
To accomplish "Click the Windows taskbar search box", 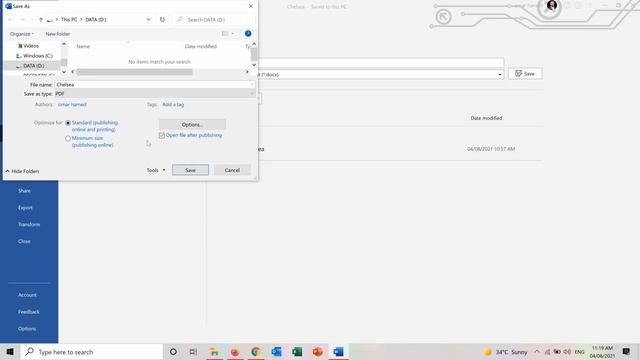I will click(x=91, y=351).
